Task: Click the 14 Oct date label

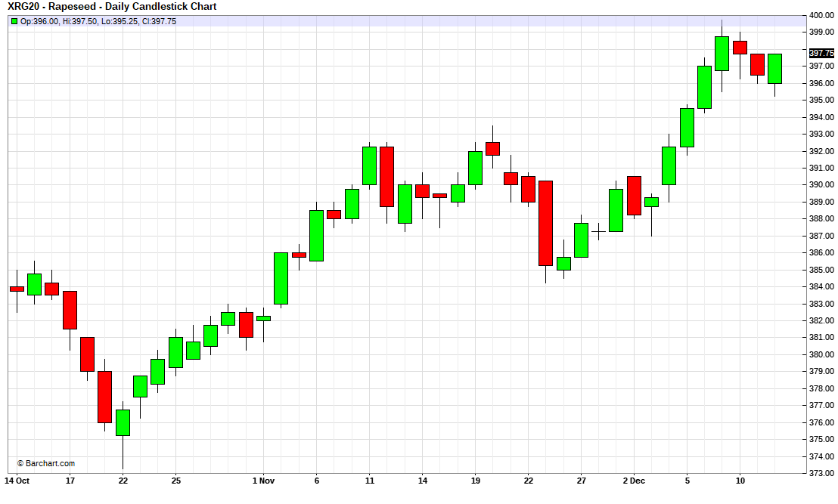Action: click(x=17, y=481)
